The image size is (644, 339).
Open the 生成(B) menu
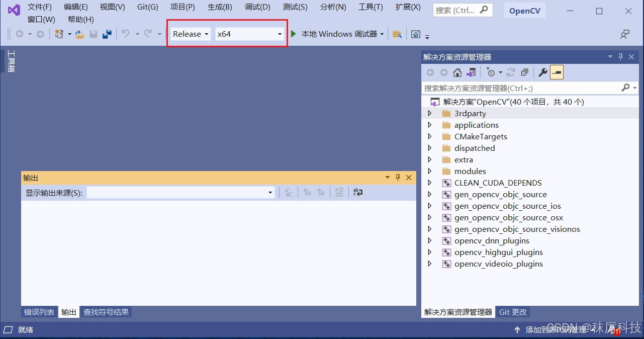click(220, 7)
